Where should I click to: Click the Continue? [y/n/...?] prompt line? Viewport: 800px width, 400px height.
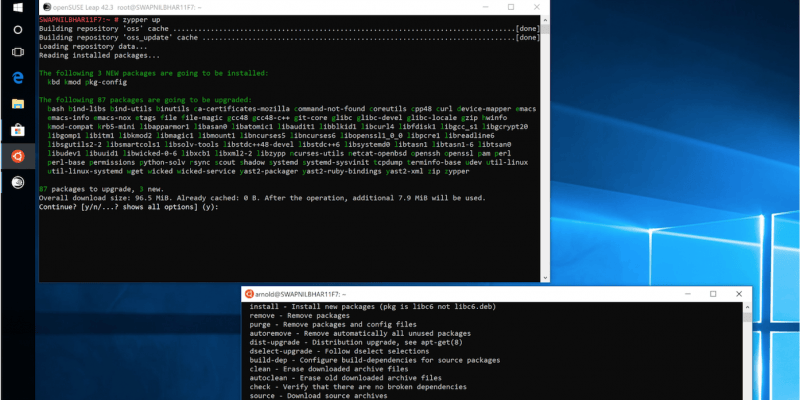click(x=129, y=207)
